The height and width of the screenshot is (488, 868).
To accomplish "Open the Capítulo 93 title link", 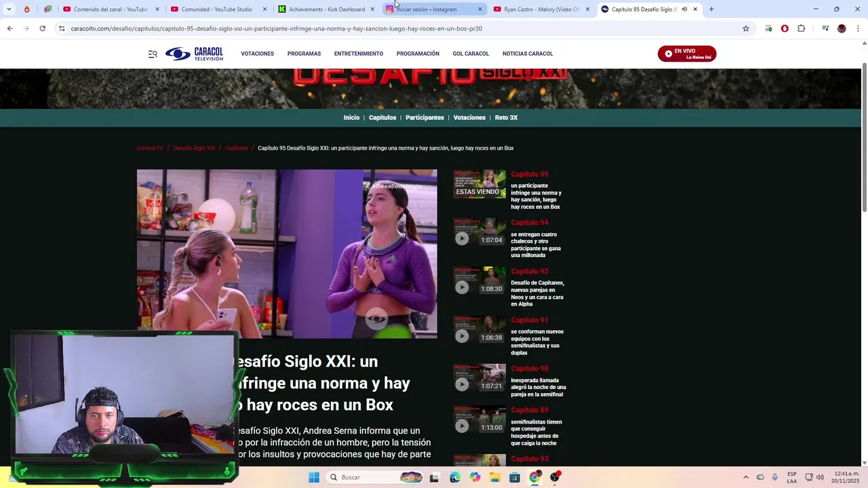I will click(530, 459).
